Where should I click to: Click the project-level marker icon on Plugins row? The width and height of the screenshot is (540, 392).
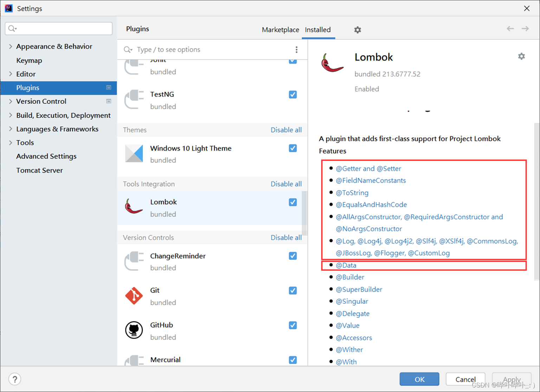pyautogui.click(x=109, y=88)
